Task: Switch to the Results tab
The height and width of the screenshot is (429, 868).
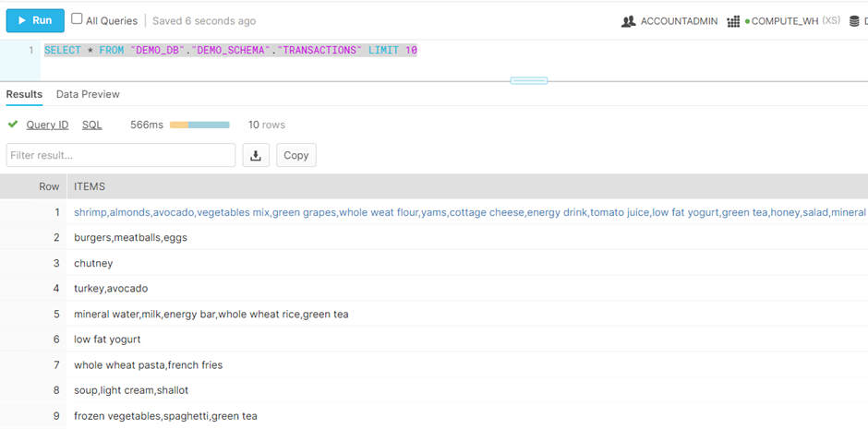Action: (x=25, y=94)
